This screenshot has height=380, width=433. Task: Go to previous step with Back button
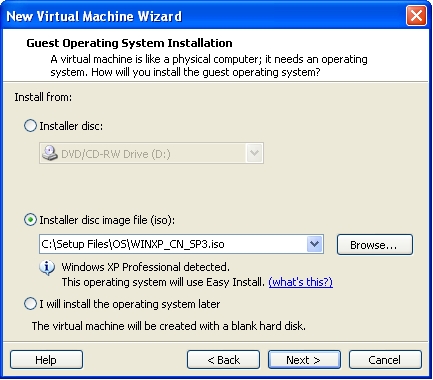(x=223, y=360)
